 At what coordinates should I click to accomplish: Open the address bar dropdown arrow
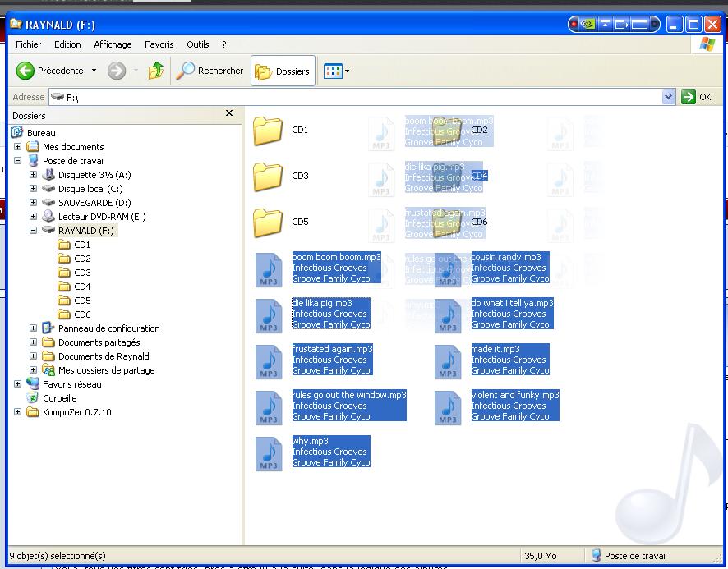coord(668,97)
